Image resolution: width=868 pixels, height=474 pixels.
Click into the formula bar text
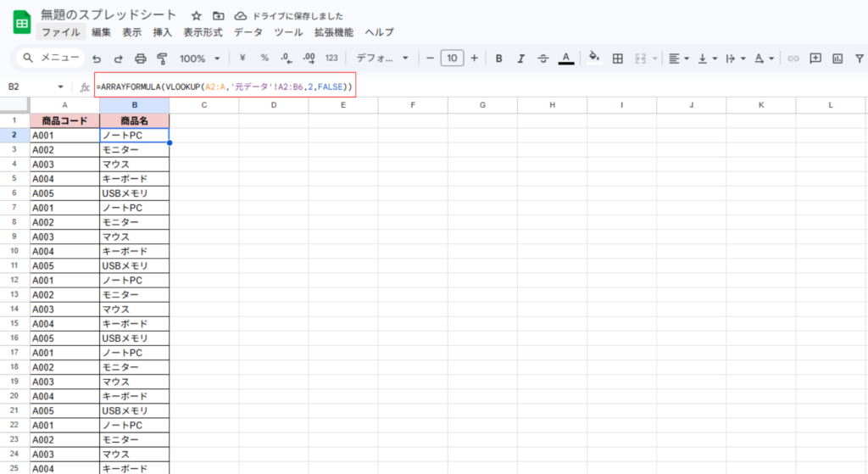point(224,87)
